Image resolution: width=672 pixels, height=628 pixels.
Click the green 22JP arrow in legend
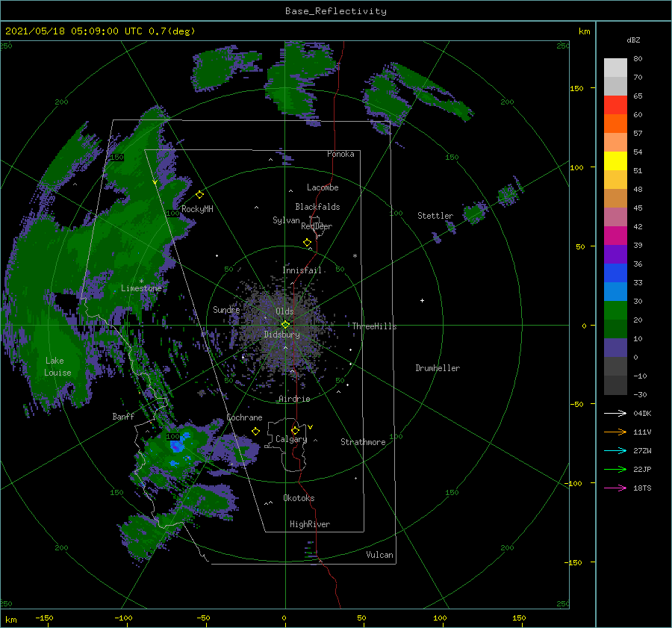tap(615, 470)
